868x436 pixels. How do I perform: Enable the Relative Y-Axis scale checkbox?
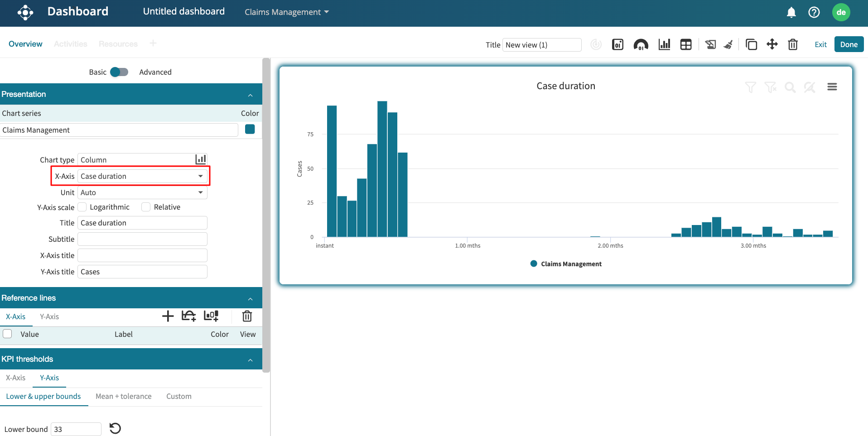[x=146, y=207]
